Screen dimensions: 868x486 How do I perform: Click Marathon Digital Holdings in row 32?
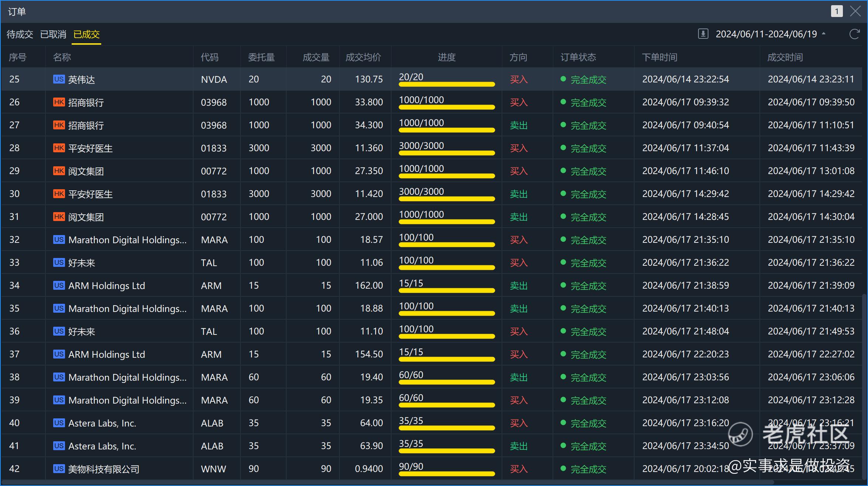pyautogui.click(x=127, y=240)
